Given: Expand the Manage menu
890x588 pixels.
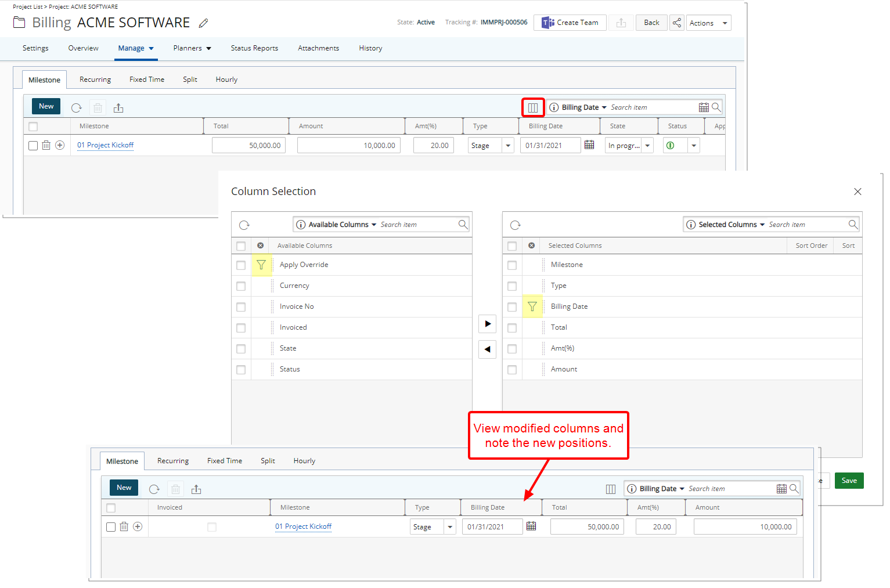Looking at the screenshot, I should point(136,48).
